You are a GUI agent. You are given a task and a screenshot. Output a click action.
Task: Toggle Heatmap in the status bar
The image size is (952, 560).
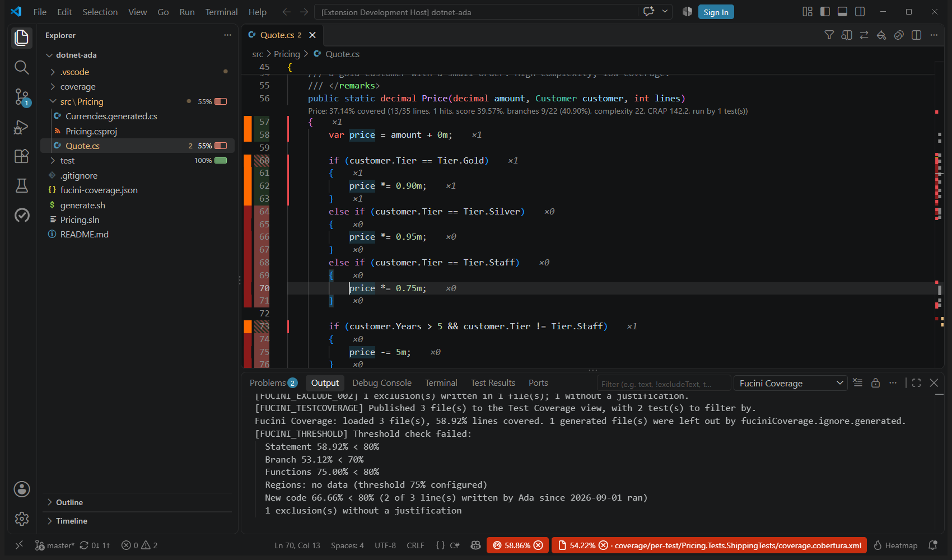tap(895, 545)
